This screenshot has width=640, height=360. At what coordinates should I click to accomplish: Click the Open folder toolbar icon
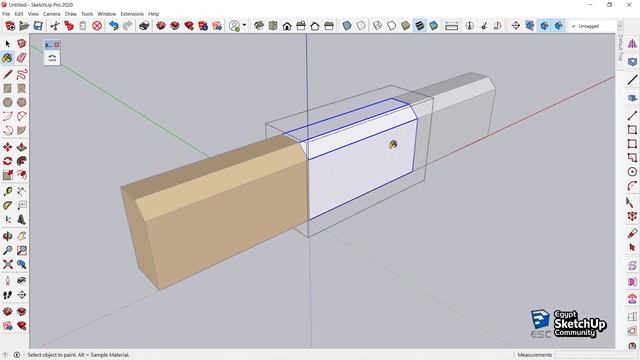[24, 26]
